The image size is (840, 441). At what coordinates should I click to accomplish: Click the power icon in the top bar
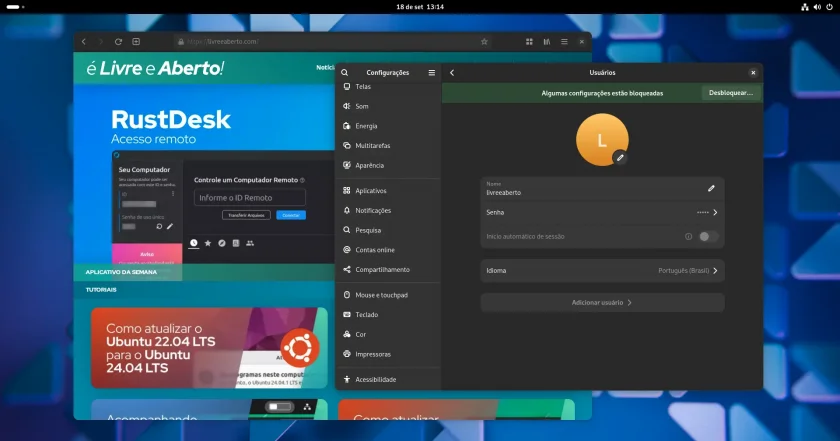829,7
